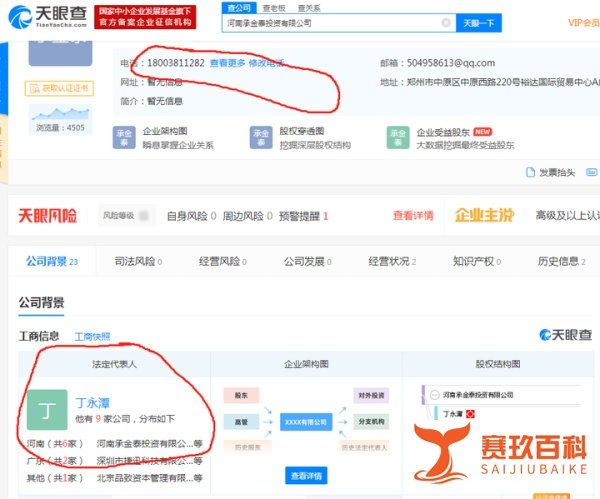600x499 pixels.
Task: Click the 周边风险 0 indicator
Action: click(x=248, y=216)
